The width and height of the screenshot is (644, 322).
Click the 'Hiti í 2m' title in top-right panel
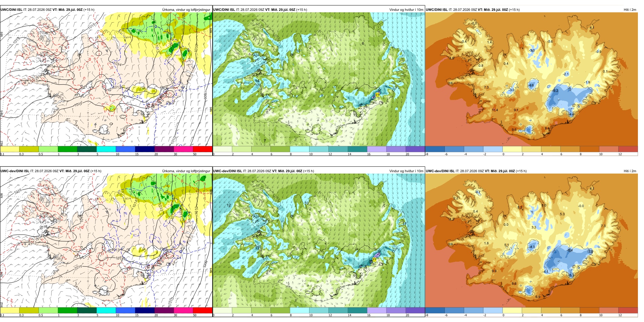(x=630, y=9)
